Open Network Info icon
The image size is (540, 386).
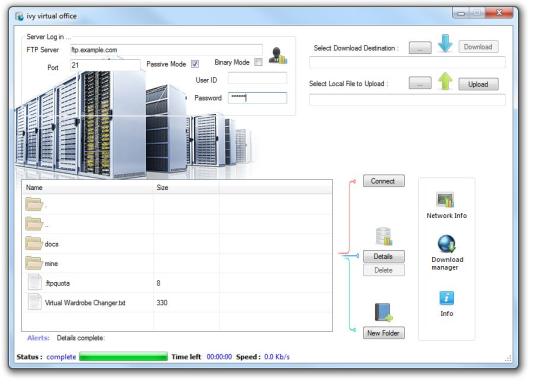[445, 200]
